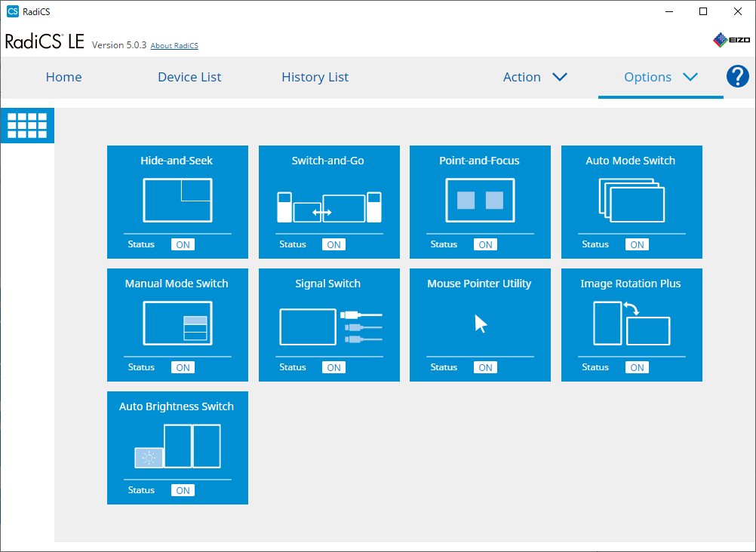Viewport: 756px width, 552px height.
Task: Open the grid view sidebar icon
Action: (27, 125)
